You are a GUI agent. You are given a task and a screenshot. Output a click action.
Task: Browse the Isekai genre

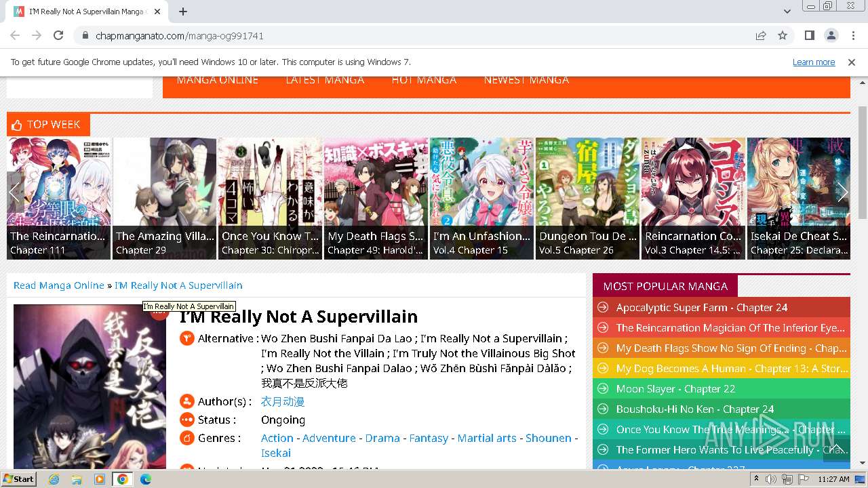[x=276, y=453]
